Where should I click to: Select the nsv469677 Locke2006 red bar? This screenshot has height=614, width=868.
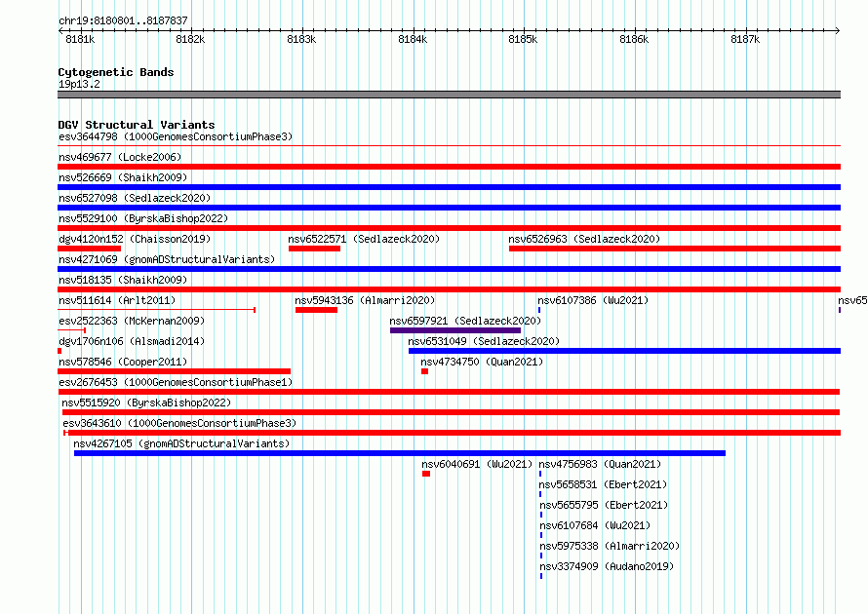coord(449,167)
